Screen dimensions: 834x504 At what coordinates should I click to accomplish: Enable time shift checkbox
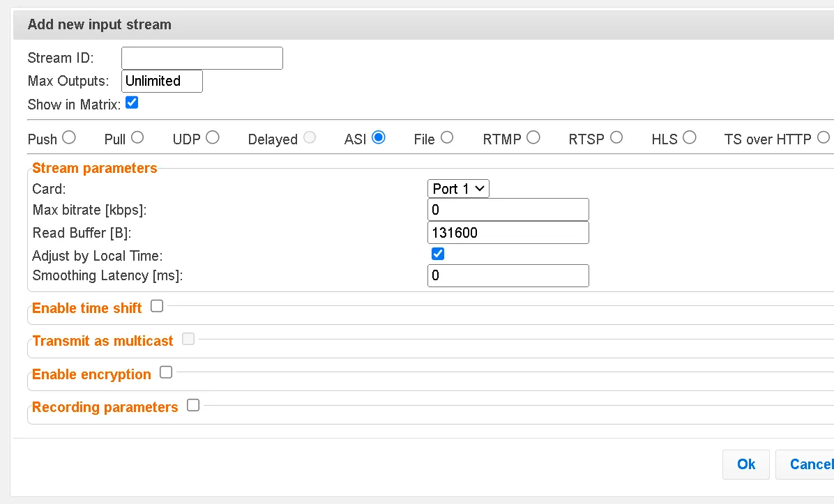click(157, 306)
